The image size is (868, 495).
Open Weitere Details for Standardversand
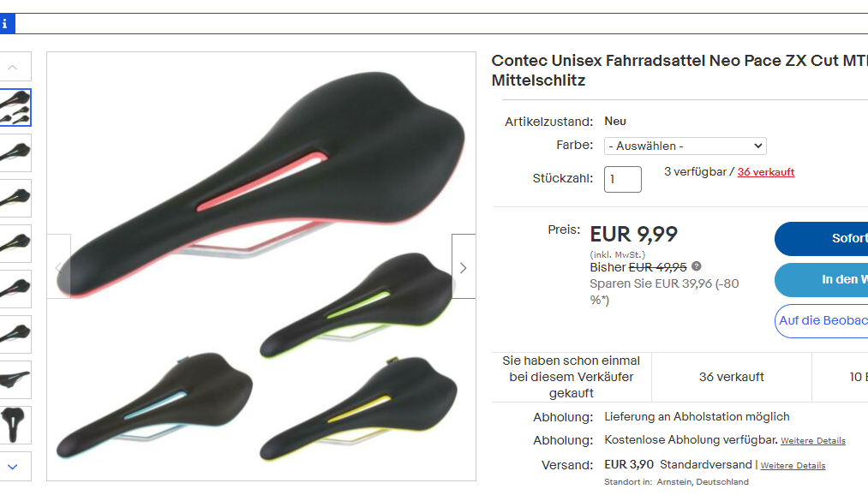(793, 466)
